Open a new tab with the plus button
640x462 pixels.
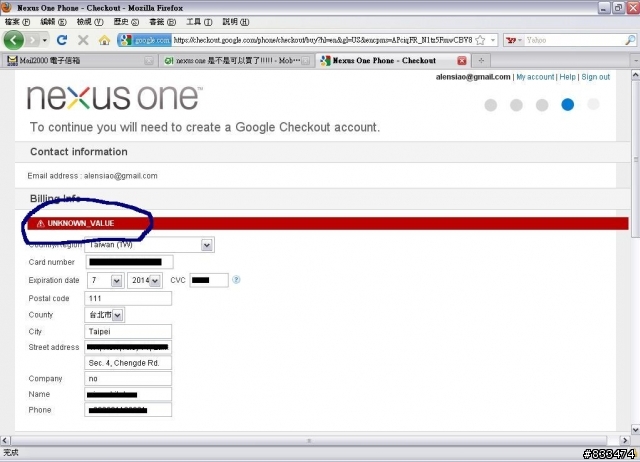point(481,61)
